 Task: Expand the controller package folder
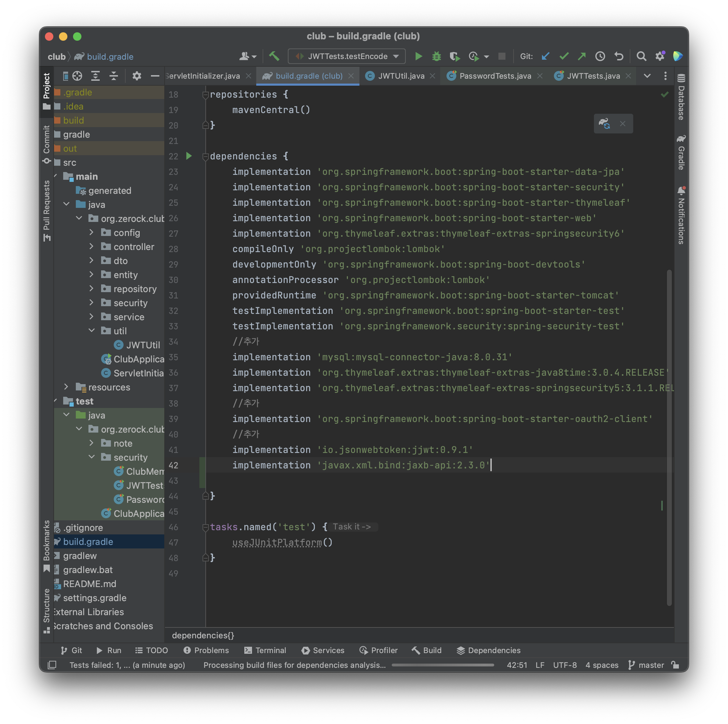(91, 246)
